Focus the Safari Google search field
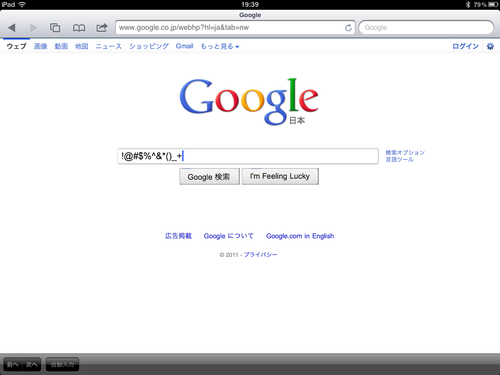The image size is (500, 375). [426, 28]
